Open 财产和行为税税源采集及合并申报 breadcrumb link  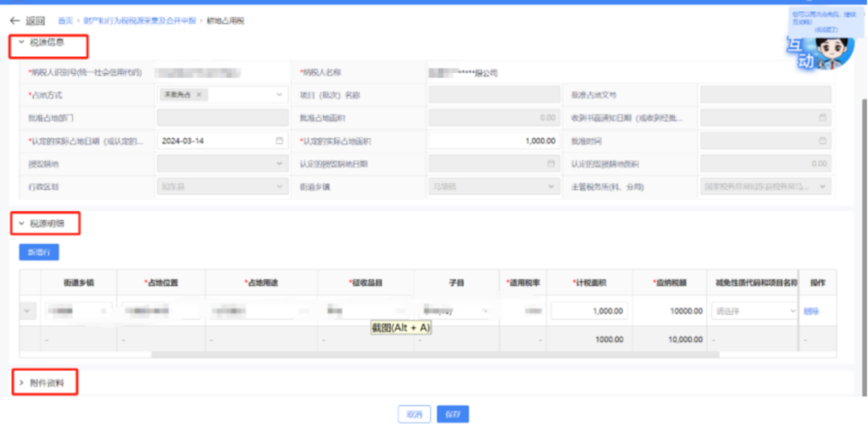140,20
